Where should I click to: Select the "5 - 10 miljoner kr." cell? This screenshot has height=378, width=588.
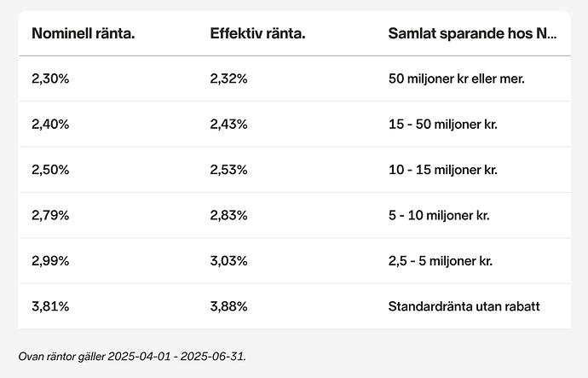click(x=439, y=215)
